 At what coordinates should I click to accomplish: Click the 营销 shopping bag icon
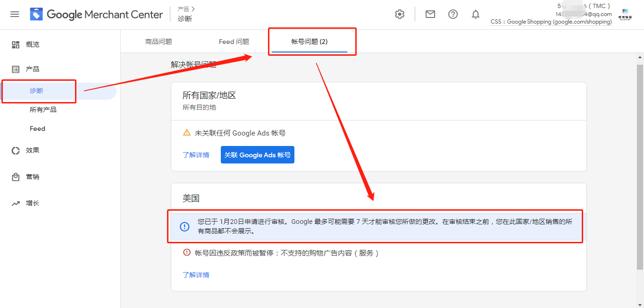point(16,177)
